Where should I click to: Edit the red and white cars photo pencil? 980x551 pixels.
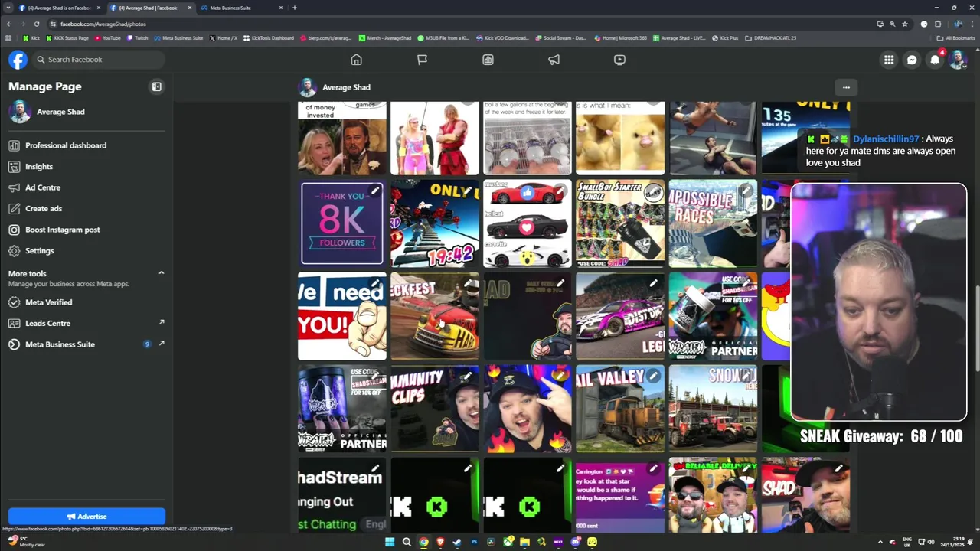pos(560,191)
